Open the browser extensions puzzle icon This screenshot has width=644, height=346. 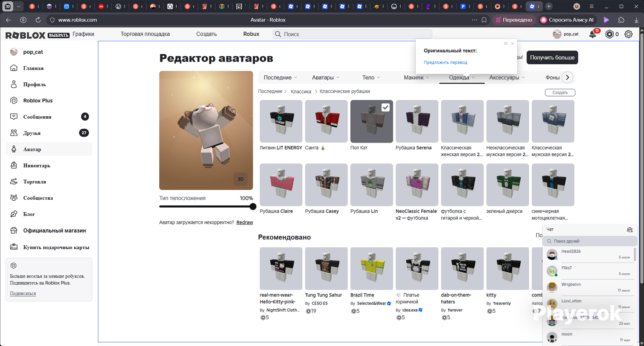pyautogui.click(x=621, y=20)
